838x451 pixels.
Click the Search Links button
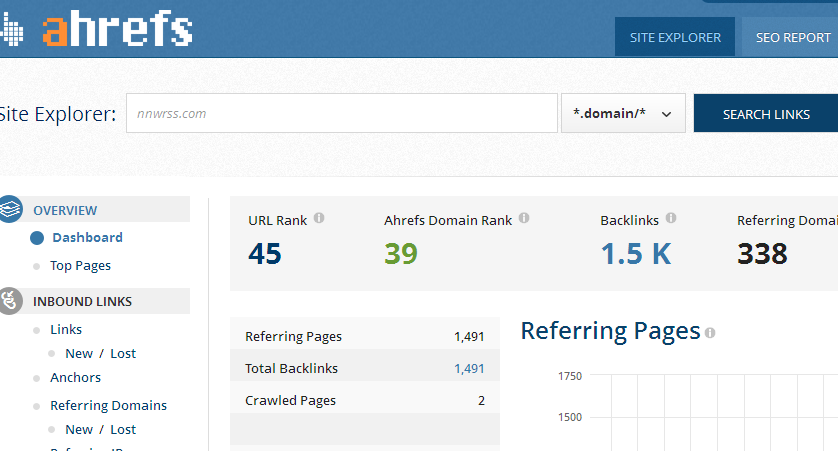(x=766, y=113)
